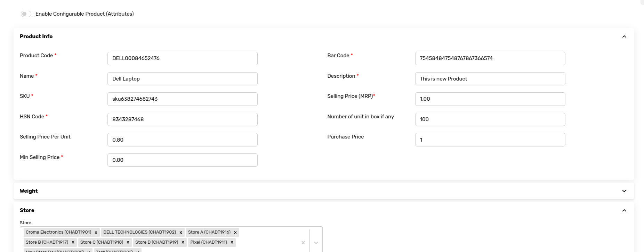Viewport: 644px width, 252px height.
Task: Expand the Weight section
Action: coord(624,191)
